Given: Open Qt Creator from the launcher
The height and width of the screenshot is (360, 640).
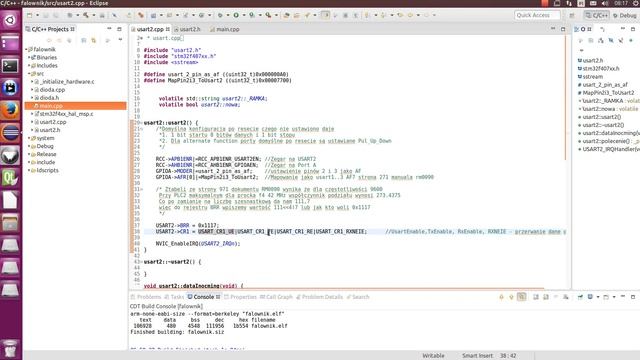Looking at the screenshot, I should coord(10,178).
